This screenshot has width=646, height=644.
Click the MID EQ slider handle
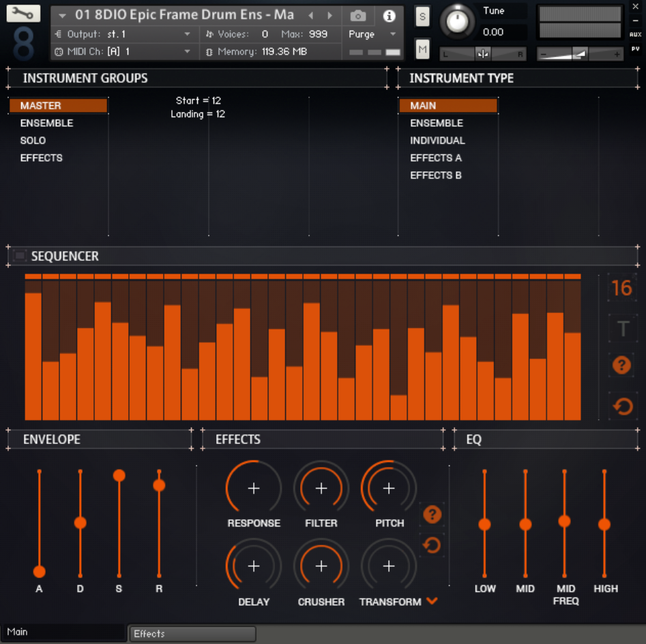click(x=525, y=525)
